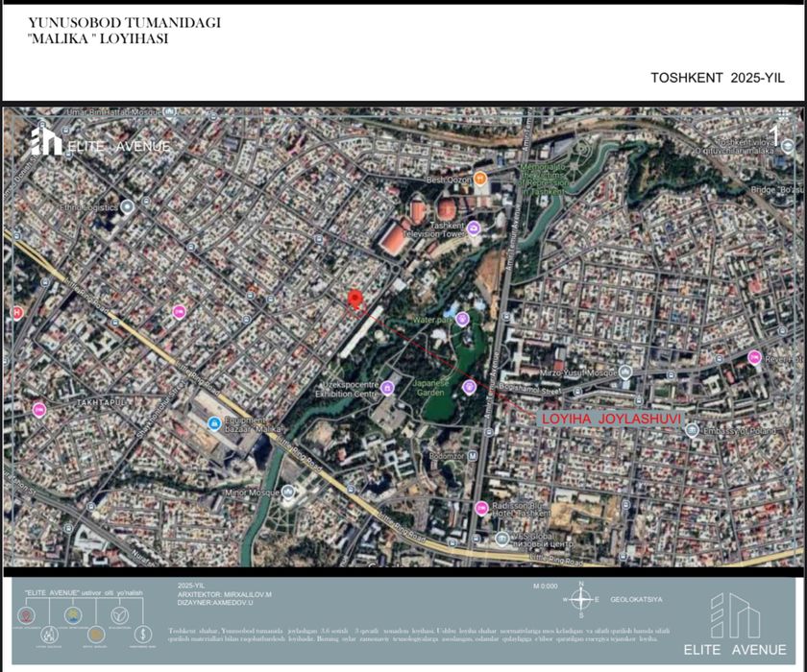
Task: Open the Minor Mosque map marker
Action: pyautogui.click(x=287, y=492)
